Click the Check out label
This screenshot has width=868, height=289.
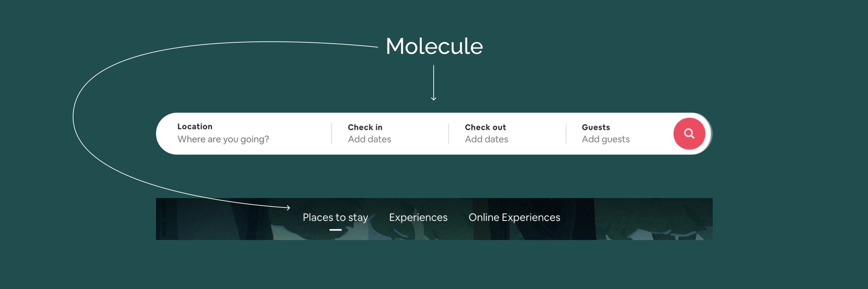[x=485, y=127]
